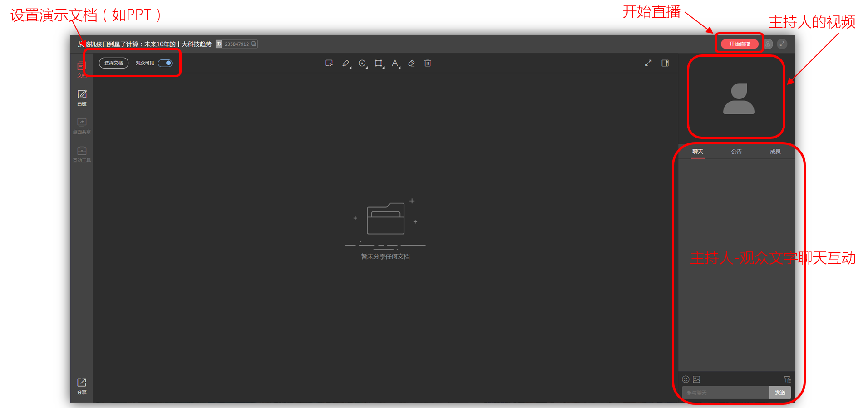The image size is (868, 408).
Task: Select the pointer selection tool
Action: (329, 63)
